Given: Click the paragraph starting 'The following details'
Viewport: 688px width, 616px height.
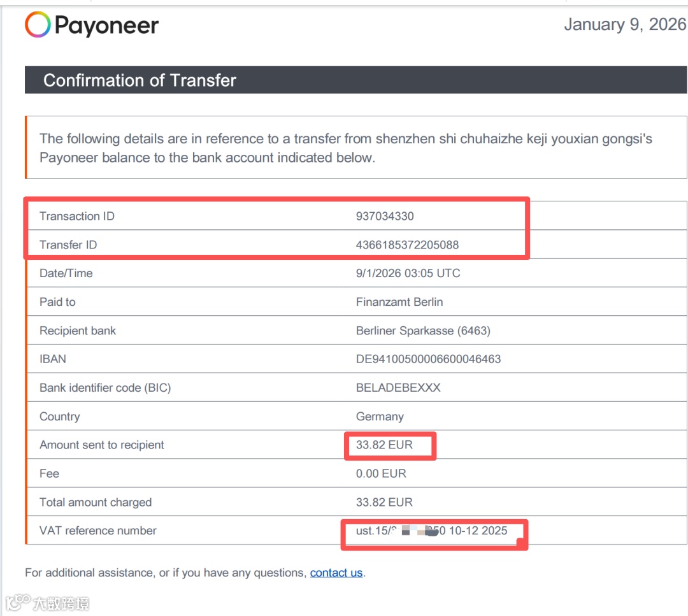Looking at the screenshot, I should 346,148.
